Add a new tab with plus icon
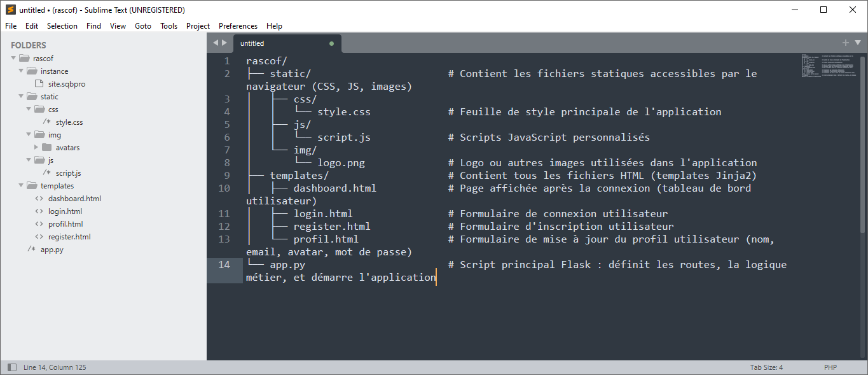The image size is (868, 375). (x=846, y=43)
